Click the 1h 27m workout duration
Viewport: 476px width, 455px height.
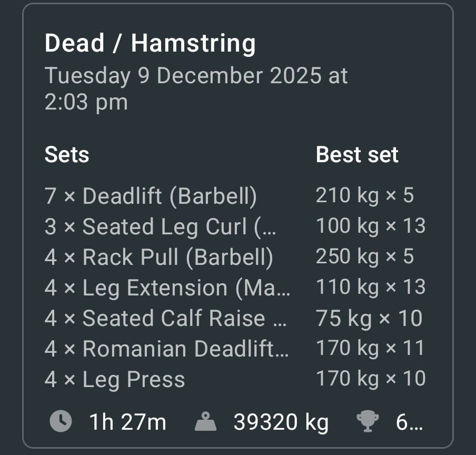[x=127, y=422]
